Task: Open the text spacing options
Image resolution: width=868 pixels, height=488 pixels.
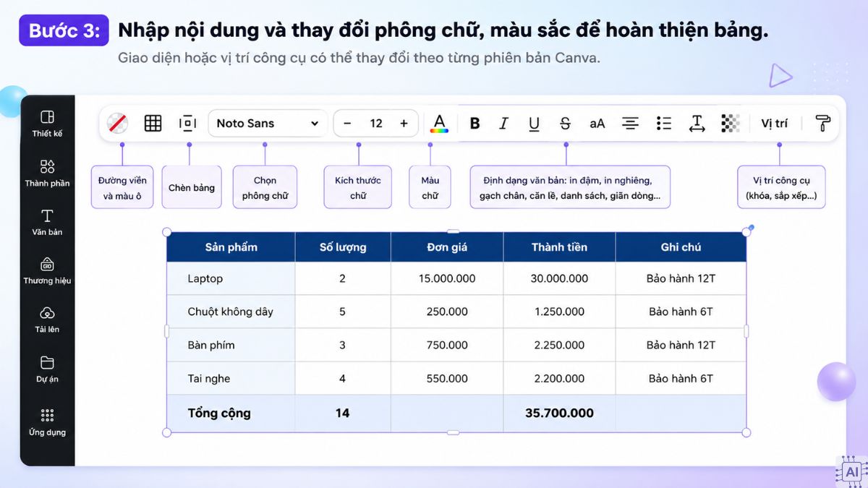Action: pos(697,124)
